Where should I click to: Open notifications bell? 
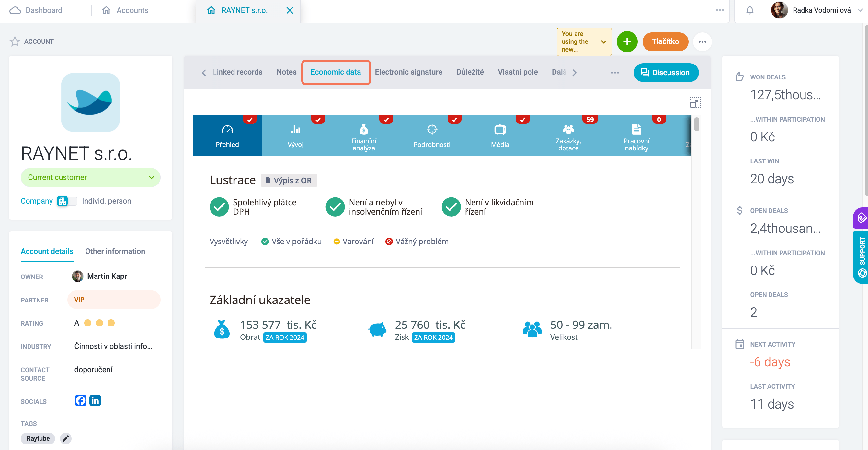(749, 10)
